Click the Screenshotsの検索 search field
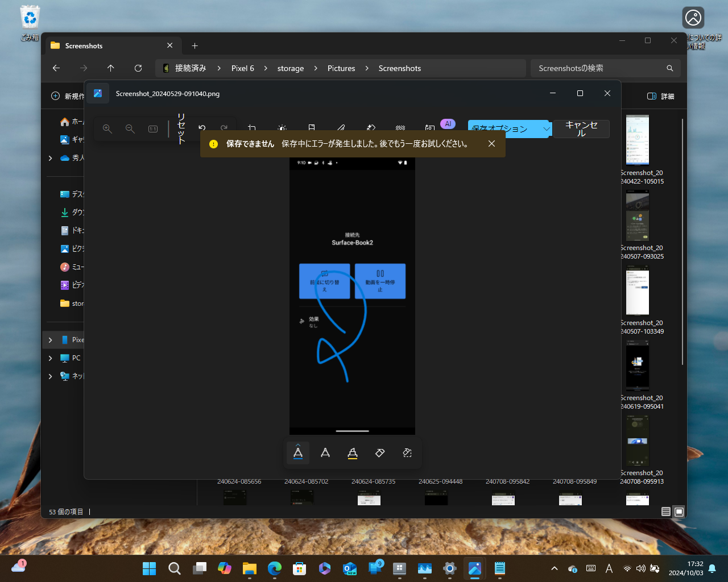 [605, 68]
